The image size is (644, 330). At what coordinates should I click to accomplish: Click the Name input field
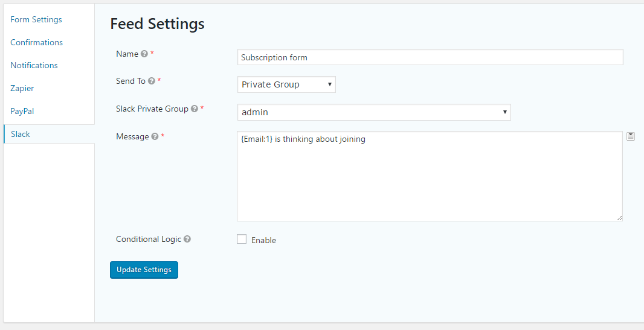(x=430, y=57)
